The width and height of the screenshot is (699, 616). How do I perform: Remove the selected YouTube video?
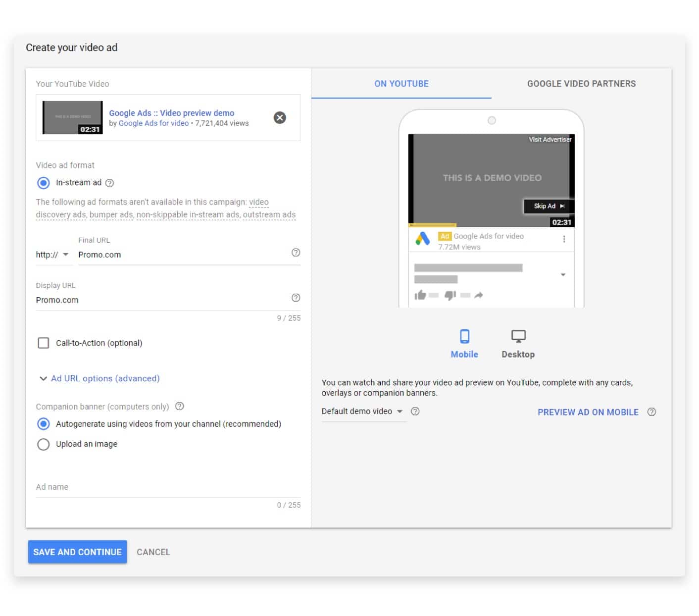(x=280, y=117)
